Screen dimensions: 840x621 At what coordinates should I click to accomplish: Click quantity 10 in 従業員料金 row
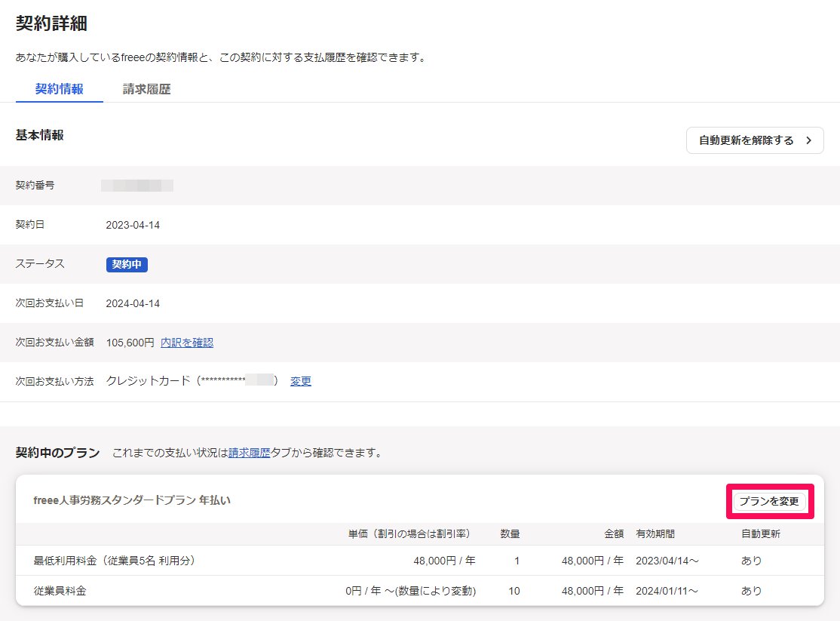pos(514,591)
